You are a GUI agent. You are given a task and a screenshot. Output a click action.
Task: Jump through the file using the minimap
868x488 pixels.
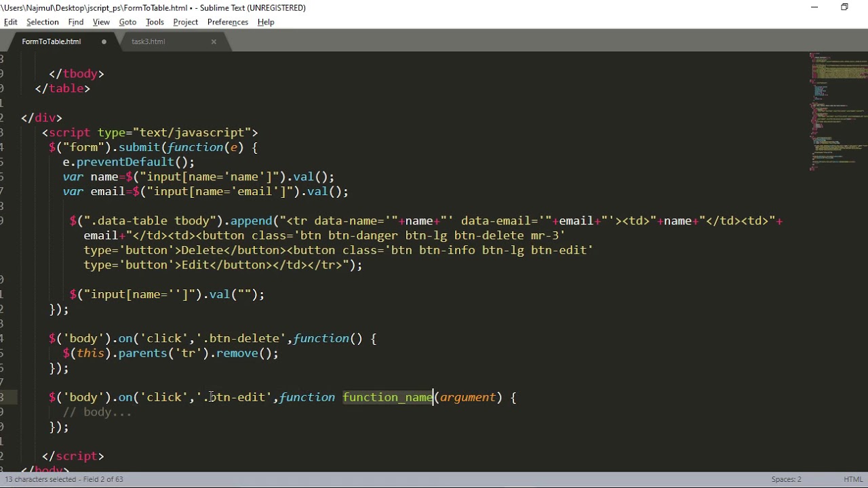(838, 112)
